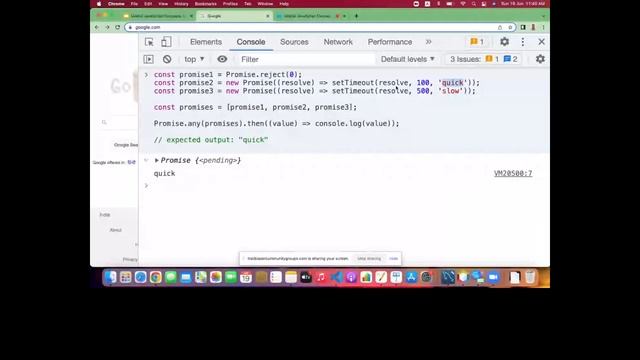The height and width of the screenshot is (360, 640).
Task: Open the Default levels dropdown
Action: [408, 59]
